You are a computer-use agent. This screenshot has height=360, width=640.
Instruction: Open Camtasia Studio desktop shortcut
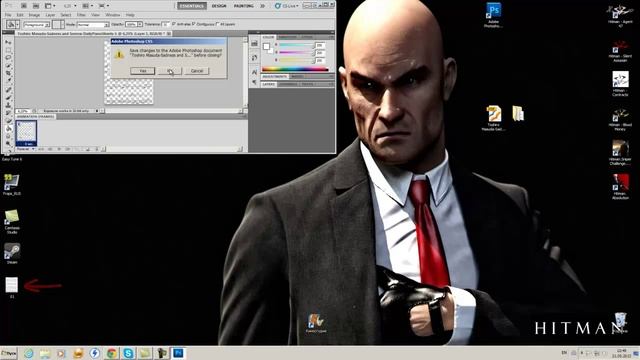12,222
